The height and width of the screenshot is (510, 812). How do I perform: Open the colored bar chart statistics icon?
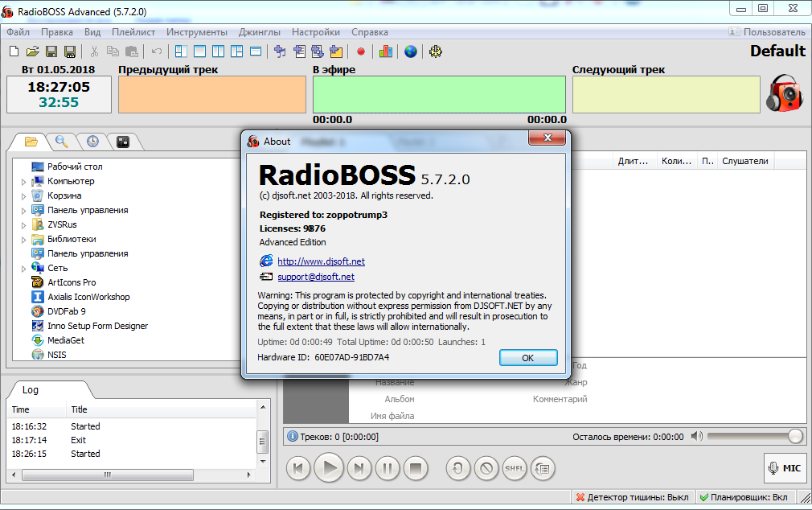coord(386,51)
